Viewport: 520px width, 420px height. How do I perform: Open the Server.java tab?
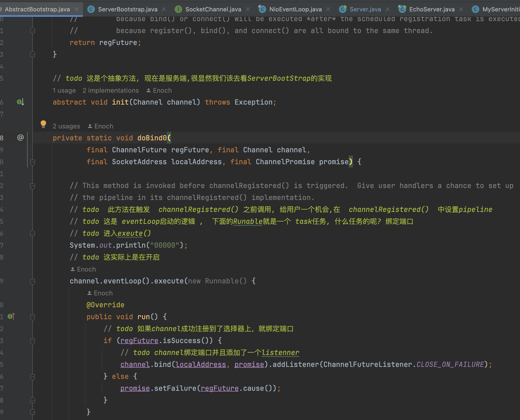(x=365, y=9)
